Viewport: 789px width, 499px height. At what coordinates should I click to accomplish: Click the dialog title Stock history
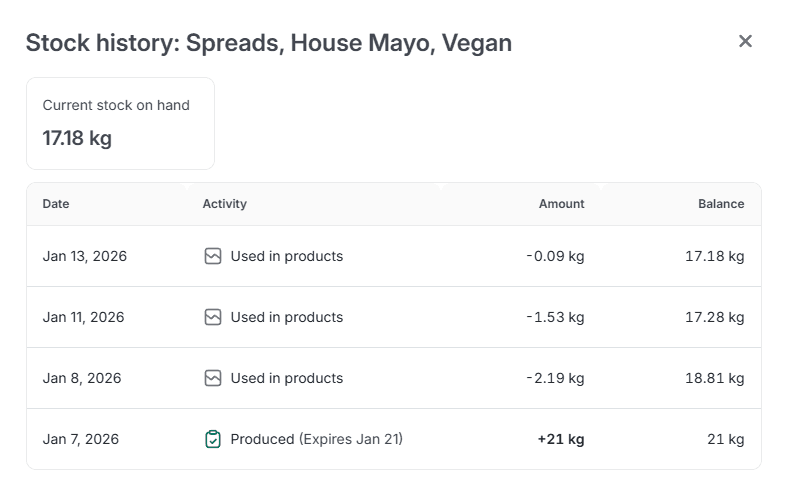click(268, 43)
